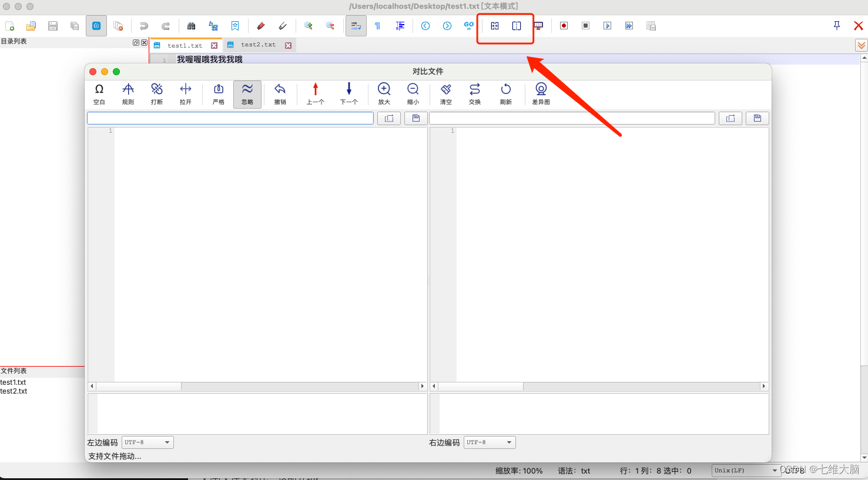
Task: Expand the orange double-chevron tab list button
Action: click(862, 45)
